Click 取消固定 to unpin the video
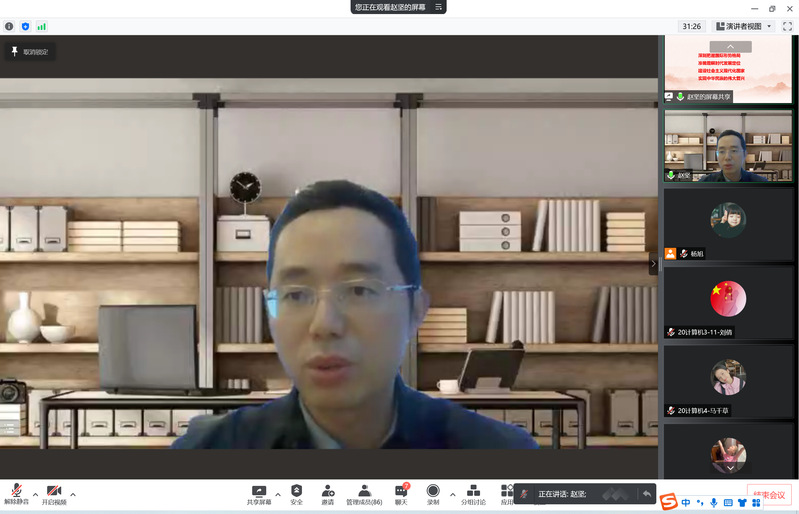This screenshot has height=514, width=799. (x=29, y=51)
